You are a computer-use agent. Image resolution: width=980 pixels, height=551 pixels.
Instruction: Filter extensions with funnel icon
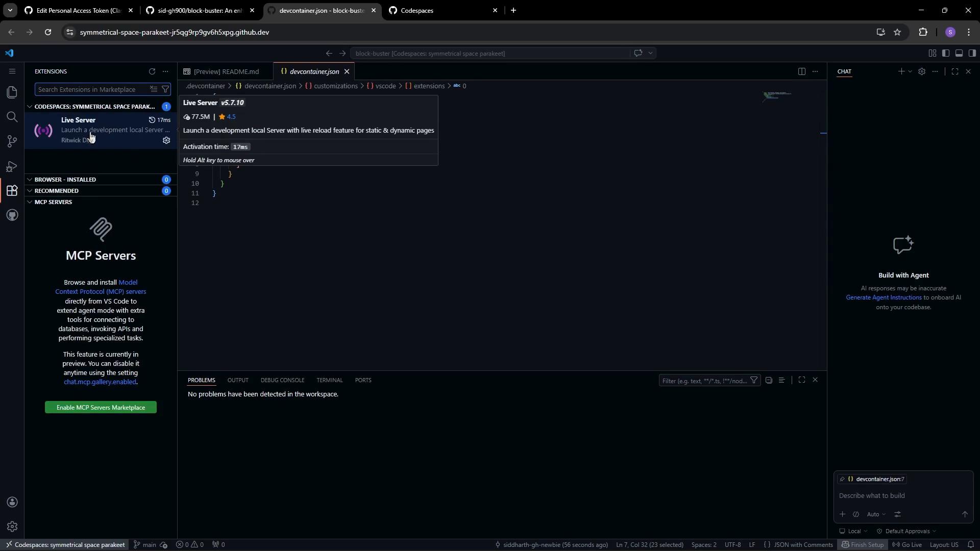(x=165, y=89)
